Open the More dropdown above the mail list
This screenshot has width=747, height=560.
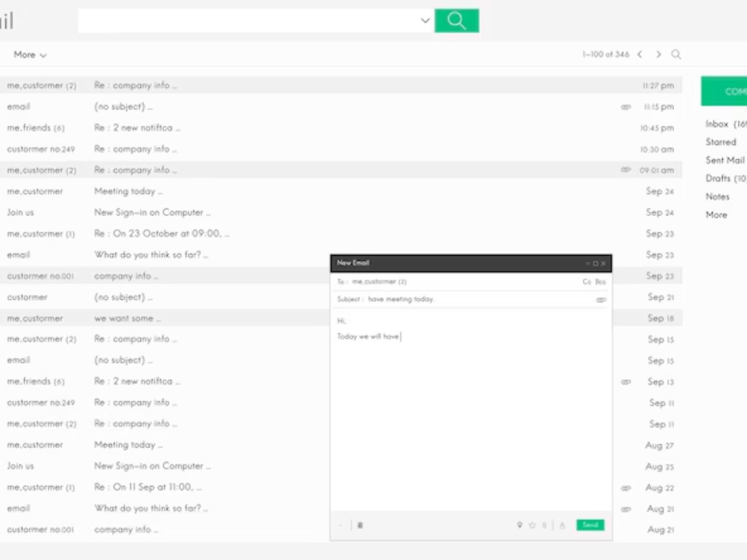(x=30, y=55)
